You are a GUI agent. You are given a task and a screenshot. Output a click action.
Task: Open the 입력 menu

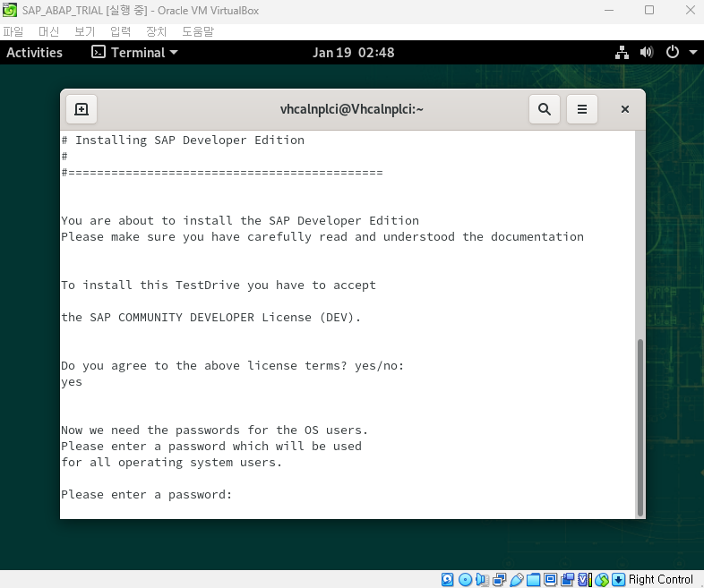click(x=120, y=31)
